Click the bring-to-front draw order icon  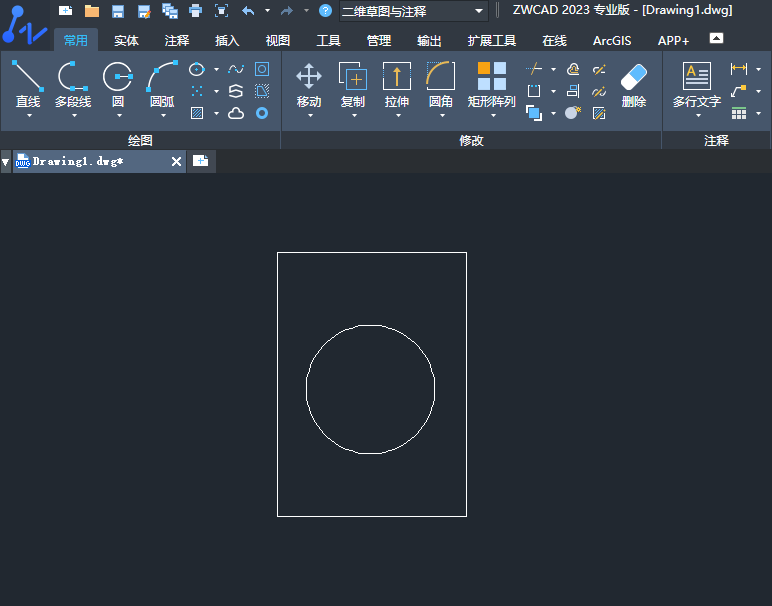pos(534,113)
